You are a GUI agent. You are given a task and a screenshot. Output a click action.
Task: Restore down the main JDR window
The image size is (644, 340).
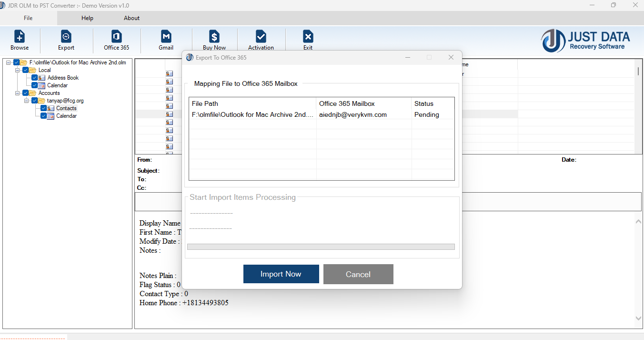tap(613, 5)
